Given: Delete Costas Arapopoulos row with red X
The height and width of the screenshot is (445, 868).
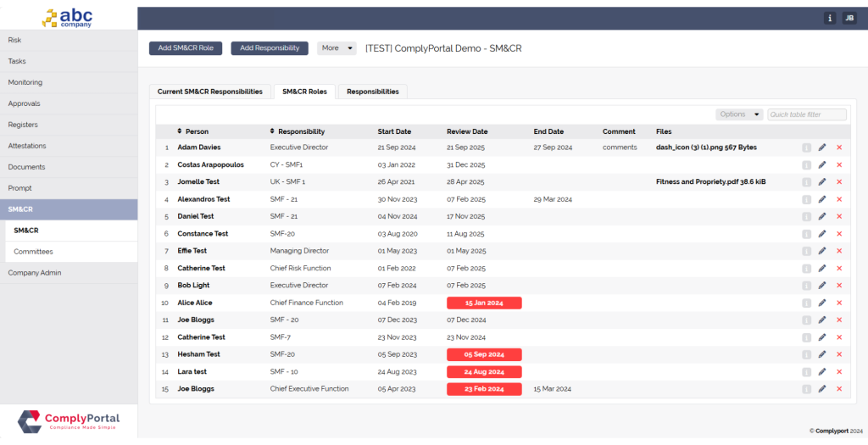Looking at the screenshot, I should point(839,164).
